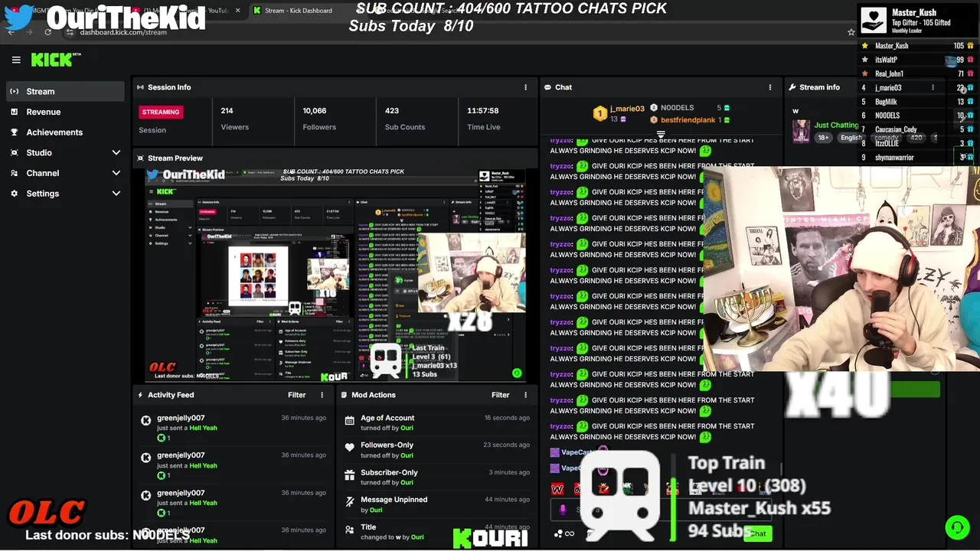The width and height of the screenshot is (980, 551).
Task: Click the purple microphone icon in chat input
Action: click(563, 510)
